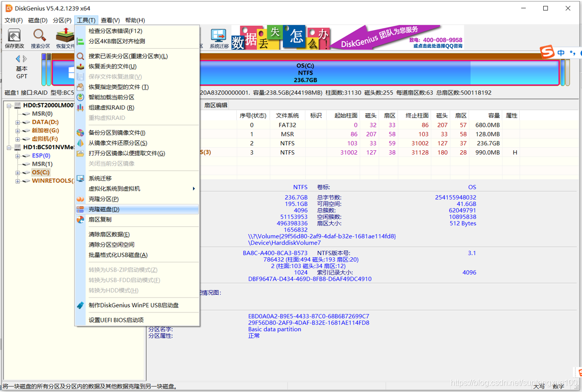Select the MSR(0) tree item

coord(42,113)
